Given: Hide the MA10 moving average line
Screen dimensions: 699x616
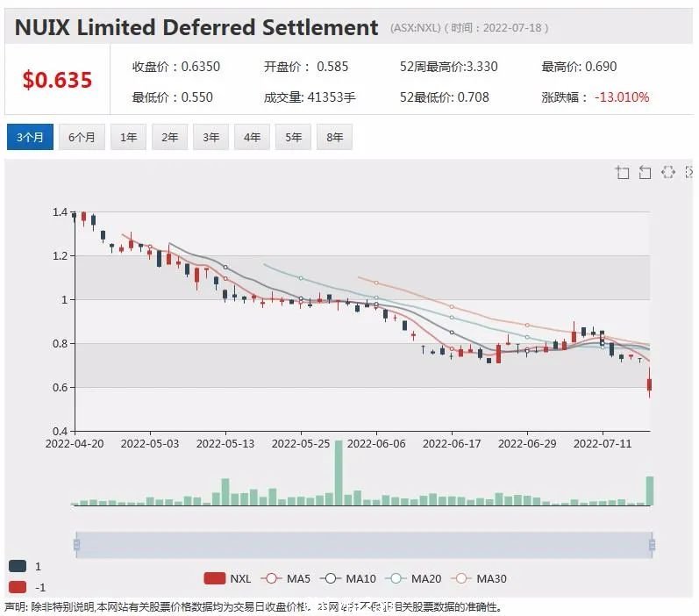Looking at the screenshot, I should 348,578.
